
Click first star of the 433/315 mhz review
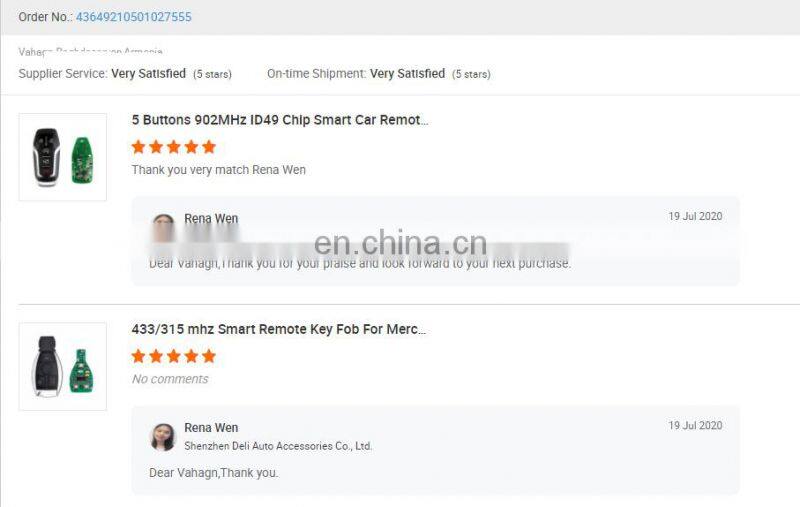[138, 356]
